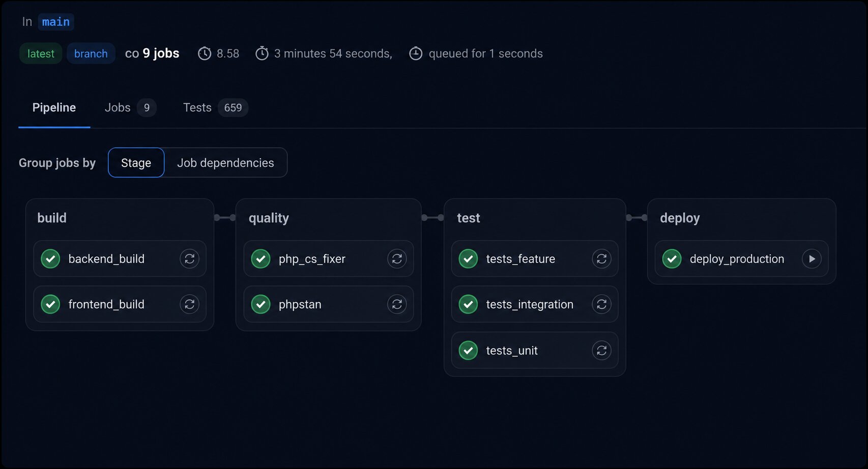
Task: Click the deploy stage heading
Action: click(x=680, y=218)
